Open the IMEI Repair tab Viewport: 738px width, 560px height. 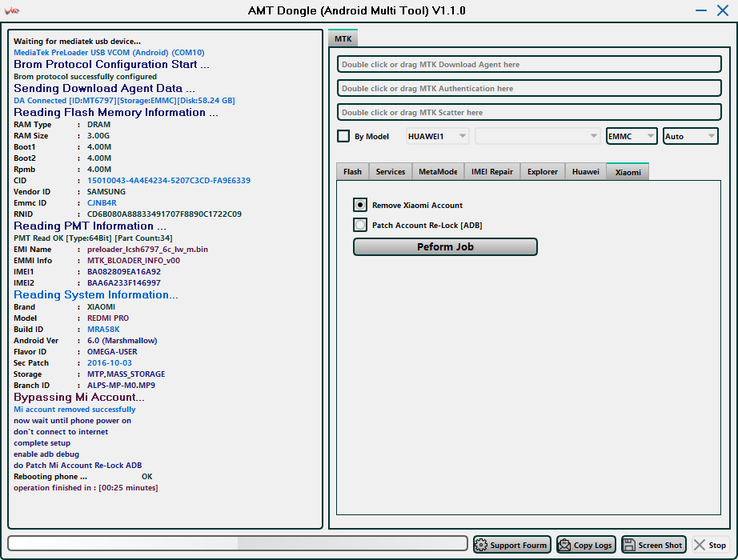pos(492,172)
